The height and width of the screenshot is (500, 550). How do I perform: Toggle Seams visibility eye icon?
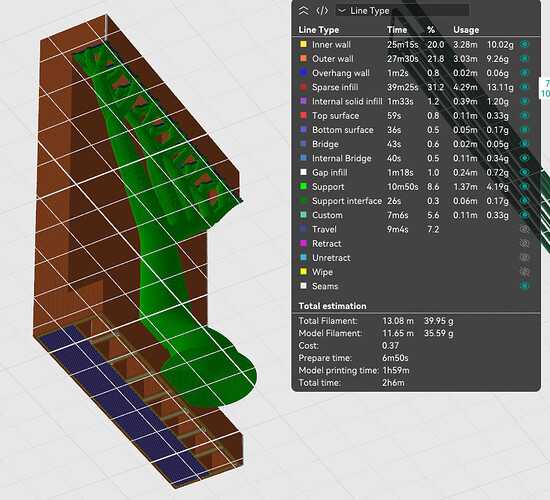524,286
